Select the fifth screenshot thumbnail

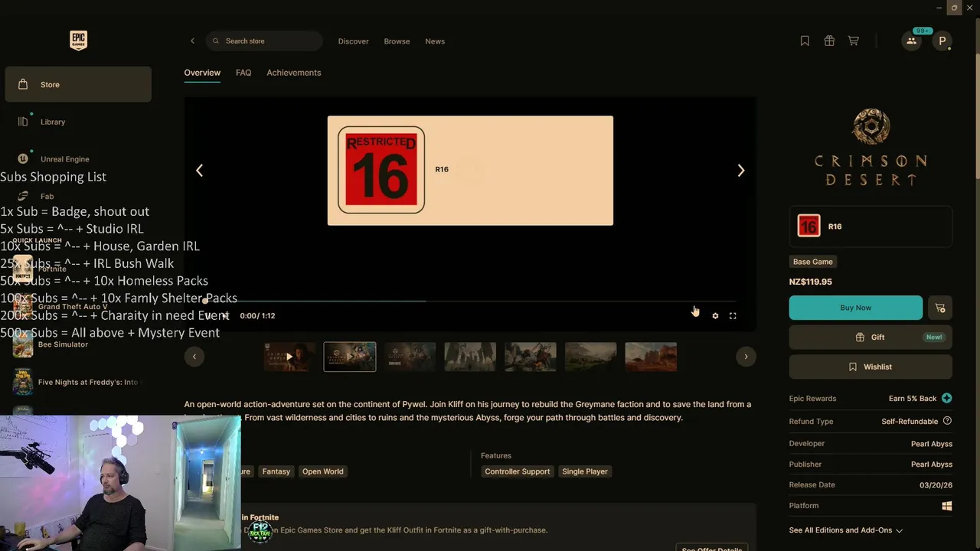tap(531, 357)
